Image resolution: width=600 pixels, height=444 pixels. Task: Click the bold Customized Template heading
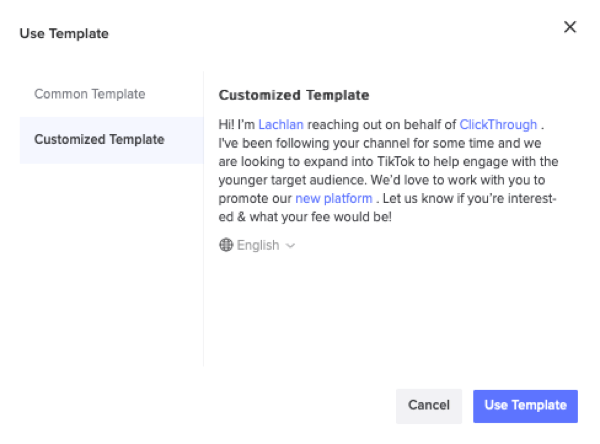pyautogui.click(x=294, y=95)
